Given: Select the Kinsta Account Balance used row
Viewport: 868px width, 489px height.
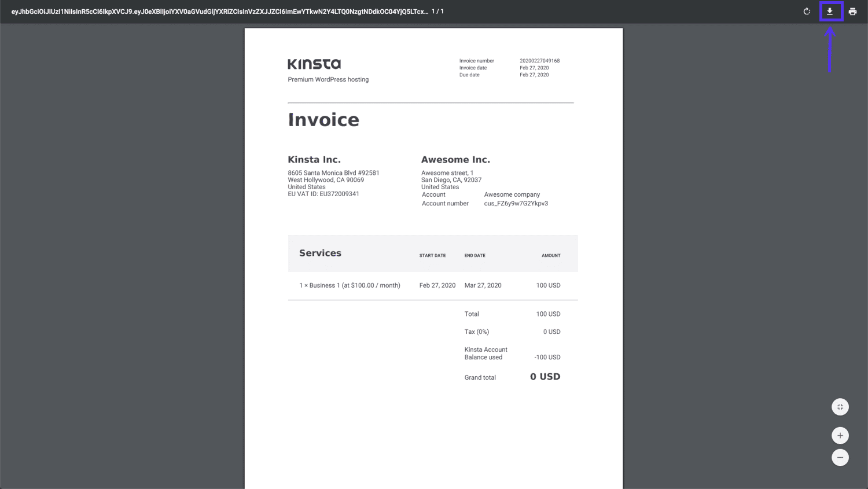Looking at the screenshot, I should [x=486, y=353].
